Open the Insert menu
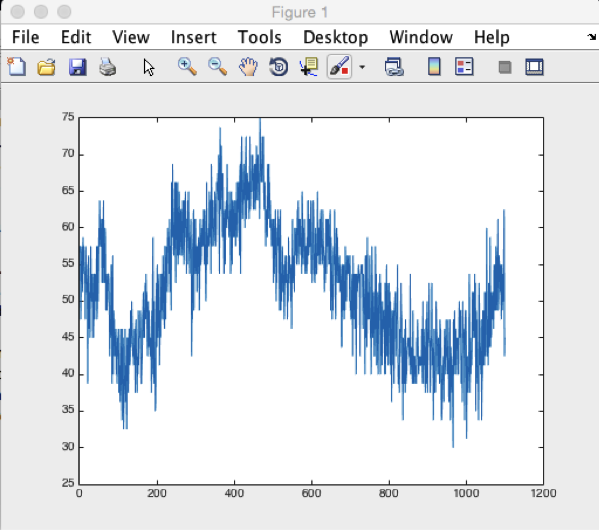The image size is (600, 530). tap(193, 37)
